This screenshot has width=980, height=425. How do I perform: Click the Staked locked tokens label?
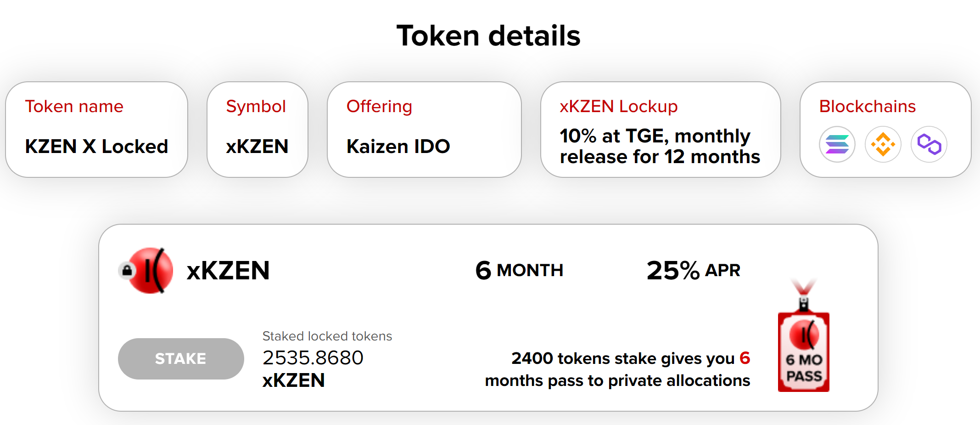(327, 336)
